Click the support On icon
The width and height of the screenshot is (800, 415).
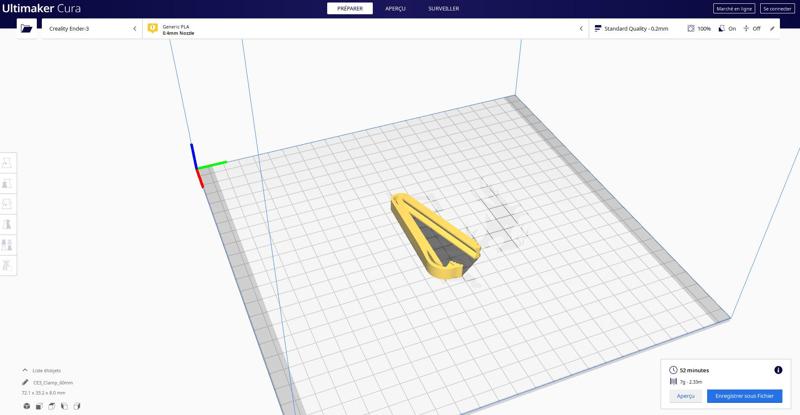pos(721,29)
